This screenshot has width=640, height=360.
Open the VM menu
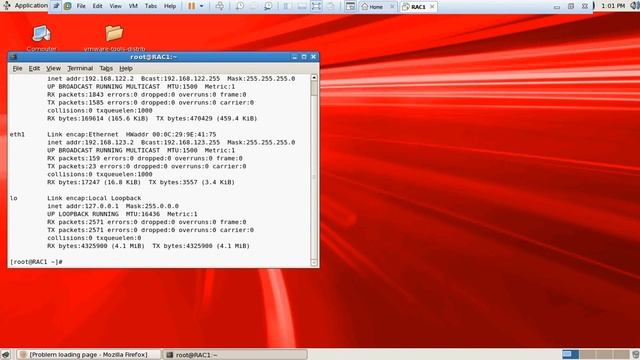point(133,6)
